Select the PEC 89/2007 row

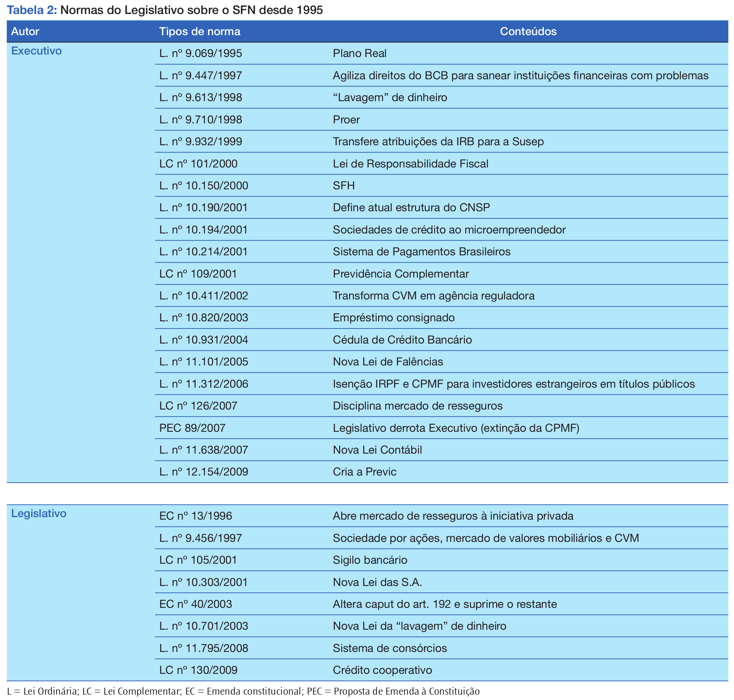(x=192, y=428)
